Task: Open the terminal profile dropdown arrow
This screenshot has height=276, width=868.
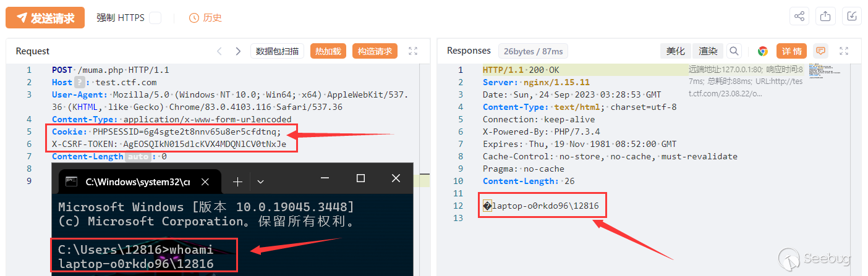Action: click(x=260, y=182)
